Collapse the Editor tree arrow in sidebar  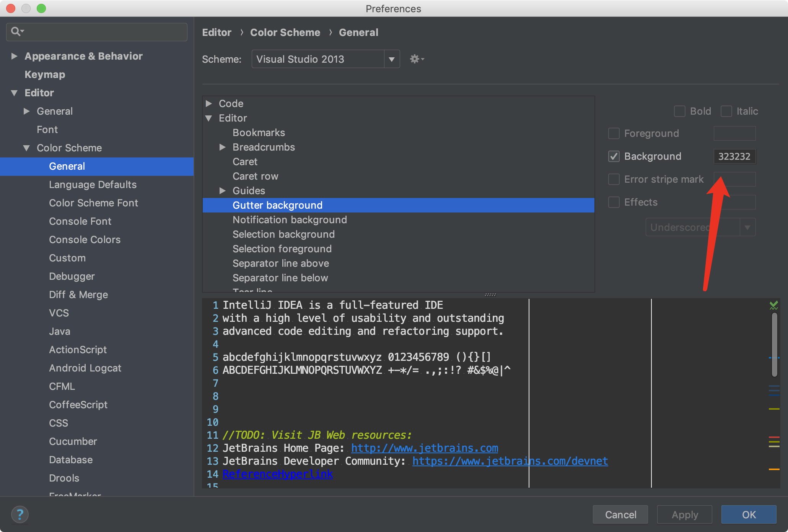coord(14,93)
